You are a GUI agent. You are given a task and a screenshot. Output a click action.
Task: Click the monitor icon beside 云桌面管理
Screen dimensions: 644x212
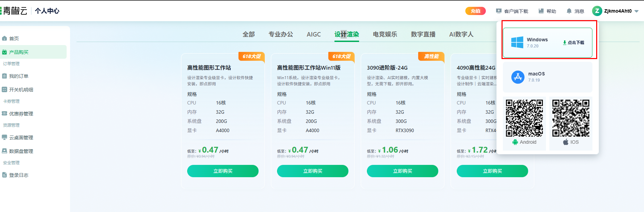click(4, 138)
